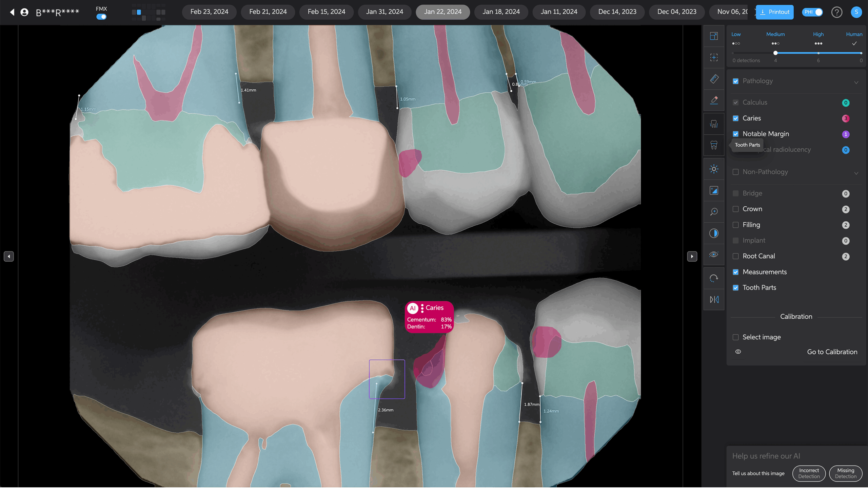This screenshot has width=868, height=488.
Task: Click the Incorrect Detection button
Action: 809,473
